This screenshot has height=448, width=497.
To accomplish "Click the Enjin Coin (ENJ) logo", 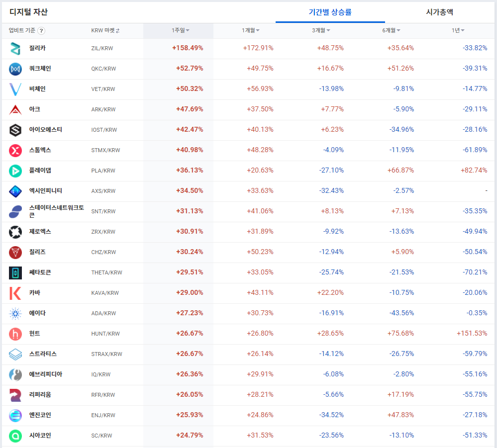I will tap(15, 415).
